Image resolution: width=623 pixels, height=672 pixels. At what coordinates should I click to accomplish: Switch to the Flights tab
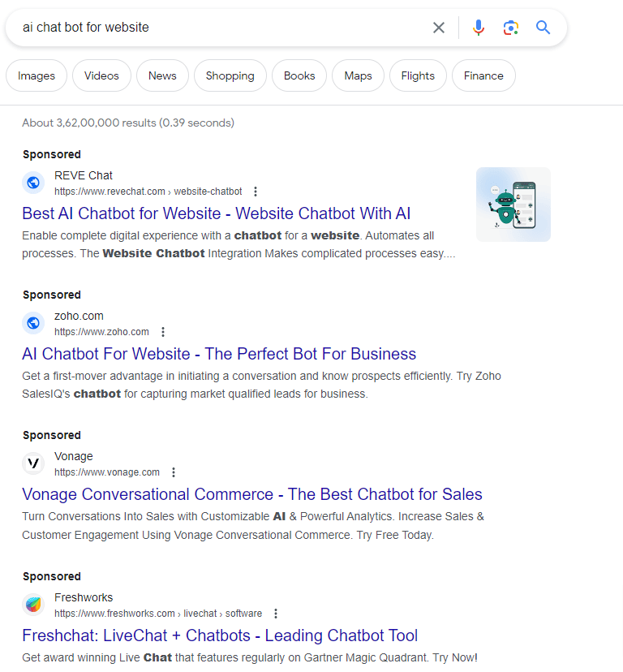418,75
